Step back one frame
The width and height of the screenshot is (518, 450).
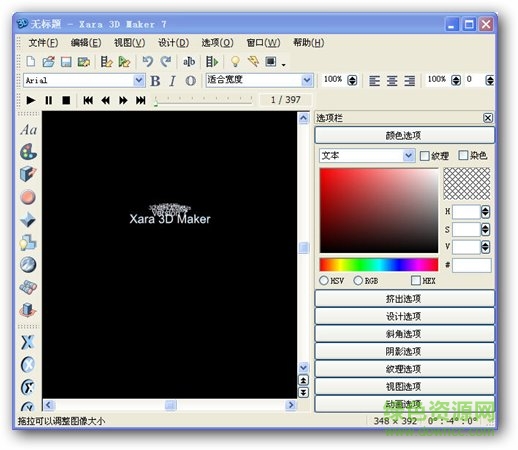(x=106, y=100)
